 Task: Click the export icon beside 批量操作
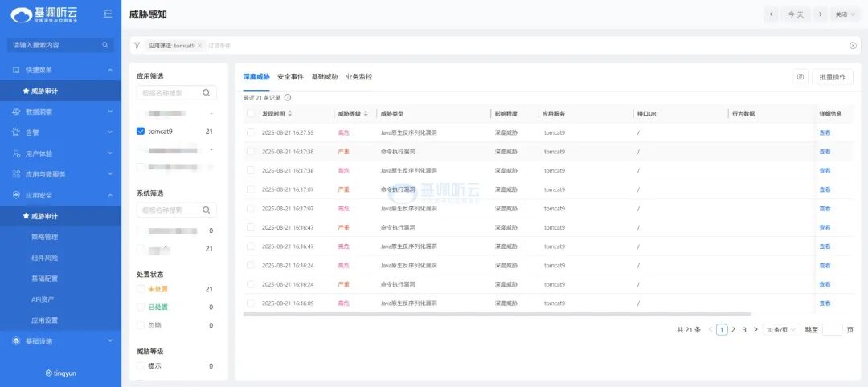pos(800,77)
